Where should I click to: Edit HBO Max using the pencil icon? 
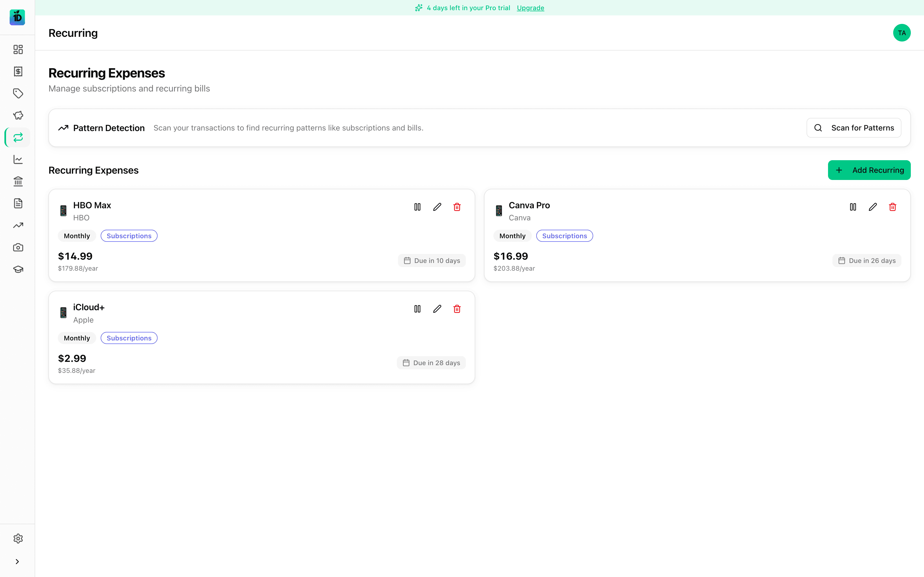[x=437, y=206]
